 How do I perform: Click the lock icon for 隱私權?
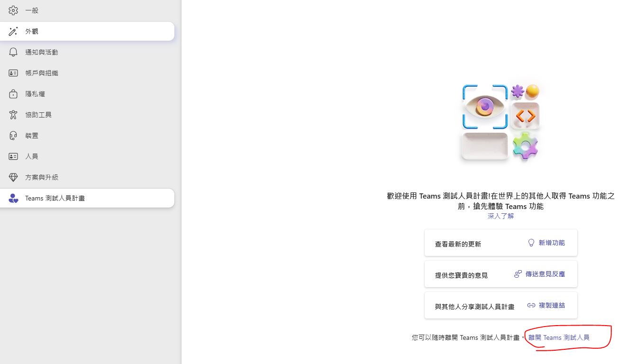[13, 94]
